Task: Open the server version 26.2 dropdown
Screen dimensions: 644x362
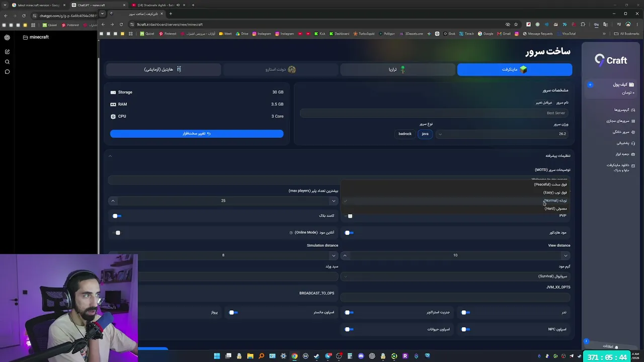Action: (503, 134)
